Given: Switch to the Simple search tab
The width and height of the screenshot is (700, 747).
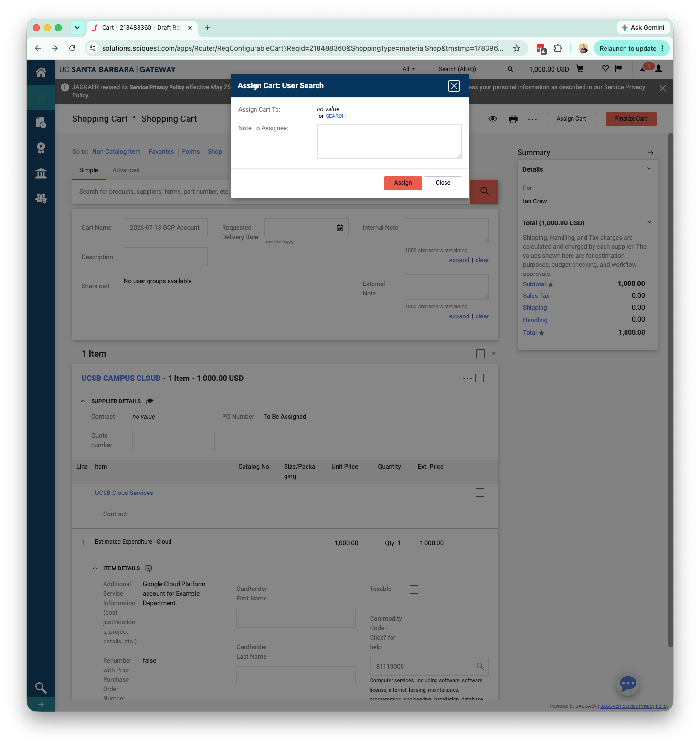Looking at the screenshot, I should (89, 170).
